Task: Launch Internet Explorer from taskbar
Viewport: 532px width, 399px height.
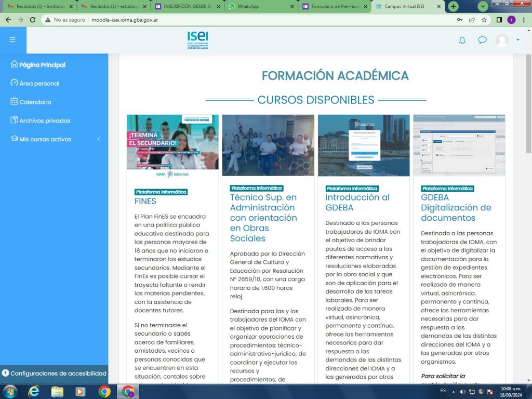Action: click(x=33, y=392)
